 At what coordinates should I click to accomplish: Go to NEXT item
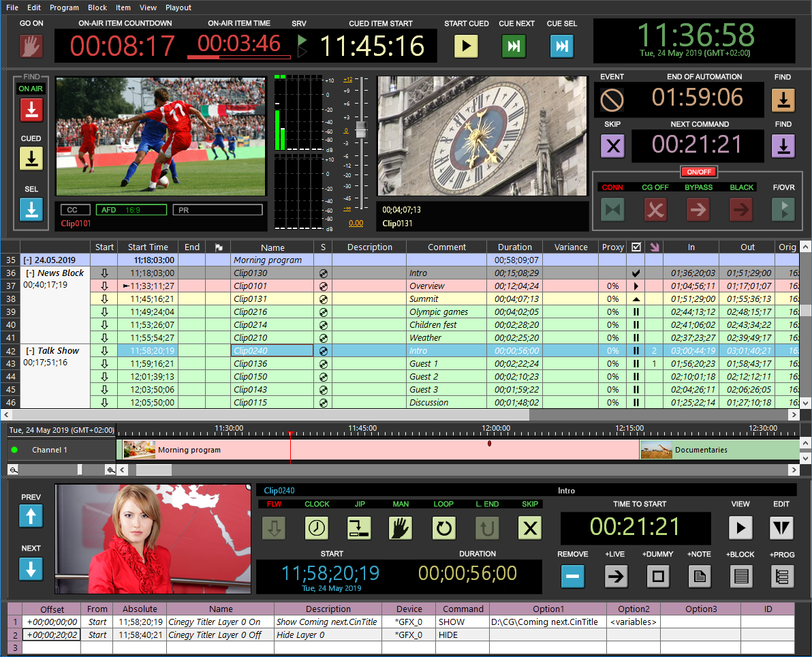31,568
